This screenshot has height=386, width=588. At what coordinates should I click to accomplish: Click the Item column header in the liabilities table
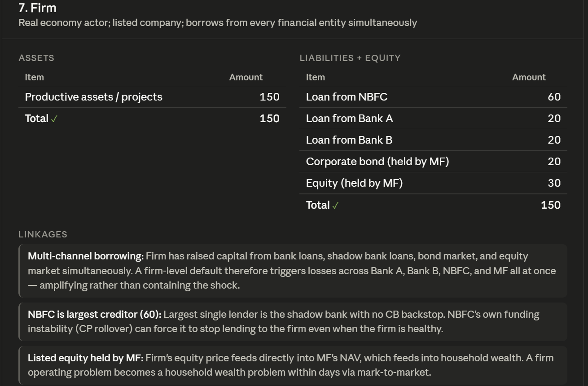[316, 77]
